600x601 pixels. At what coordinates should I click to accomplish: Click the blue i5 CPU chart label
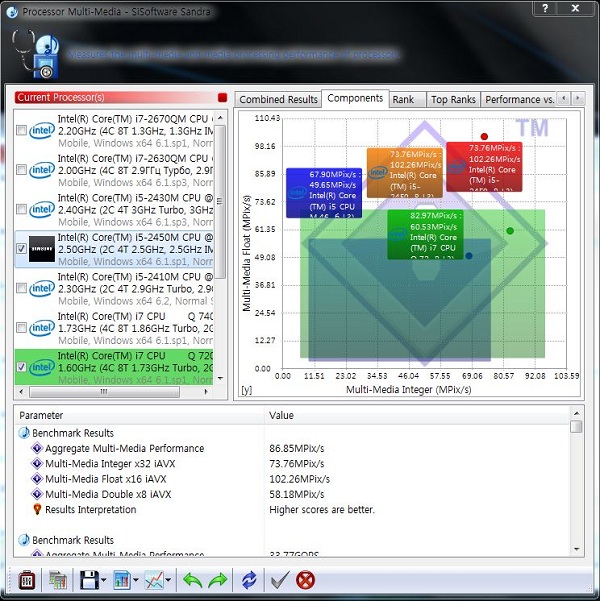coord(324,193)
